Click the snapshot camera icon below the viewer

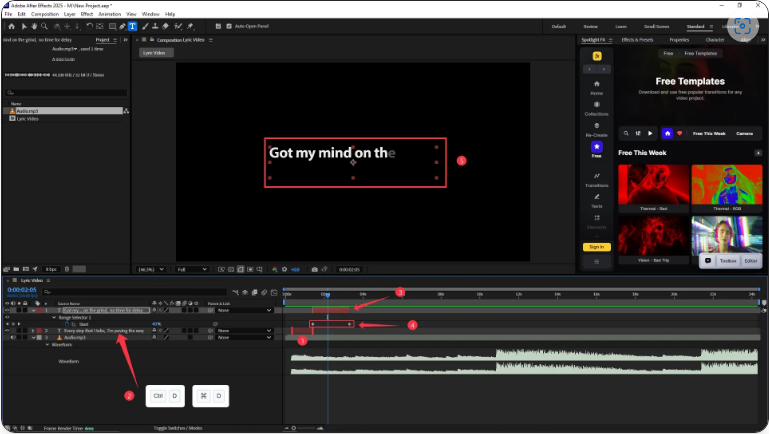[x=314, y=269]
